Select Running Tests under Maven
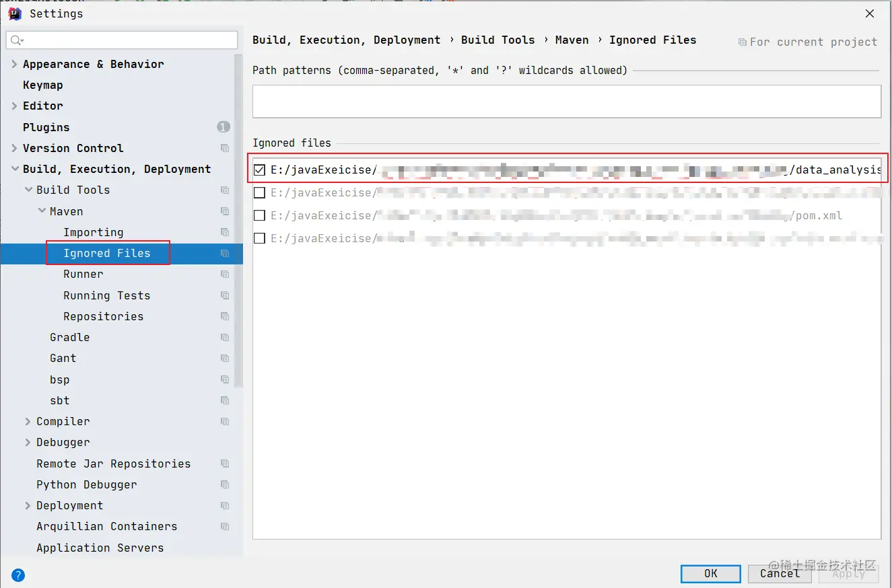 tap(107, 295)
